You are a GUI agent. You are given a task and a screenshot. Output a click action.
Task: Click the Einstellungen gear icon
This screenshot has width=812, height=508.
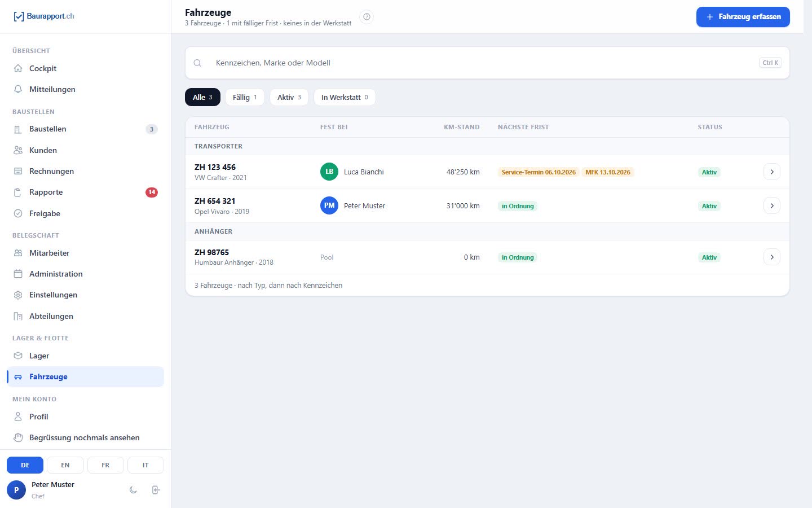[18, 295]
